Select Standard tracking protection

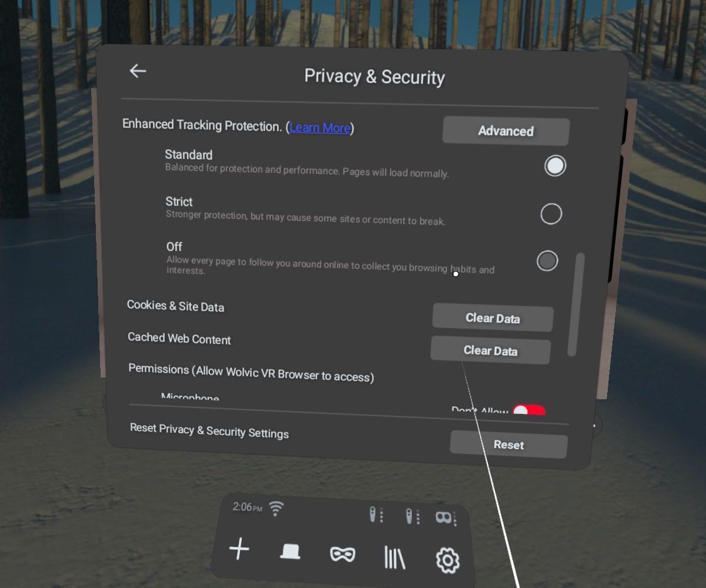(x=555, y=166)
